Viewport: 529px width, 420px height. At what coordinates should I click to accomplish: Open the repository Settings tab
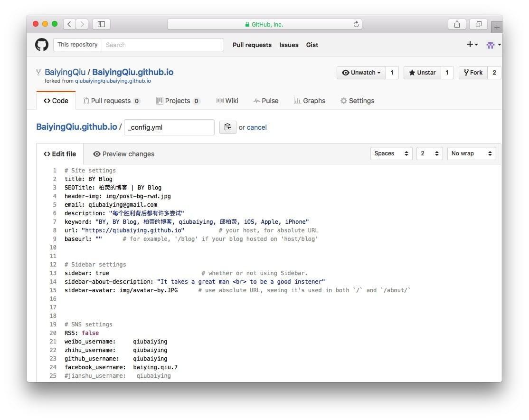(x=357, y=101)
